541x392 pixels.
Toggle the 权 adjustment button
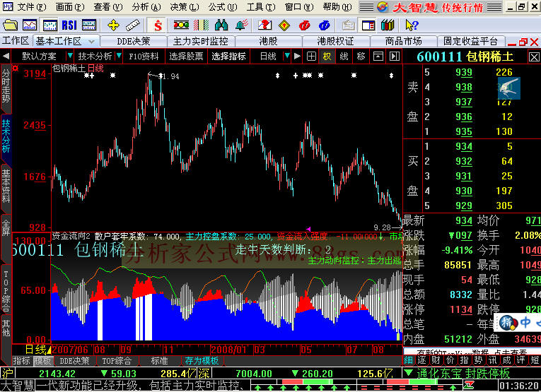(x=327, y=56)
